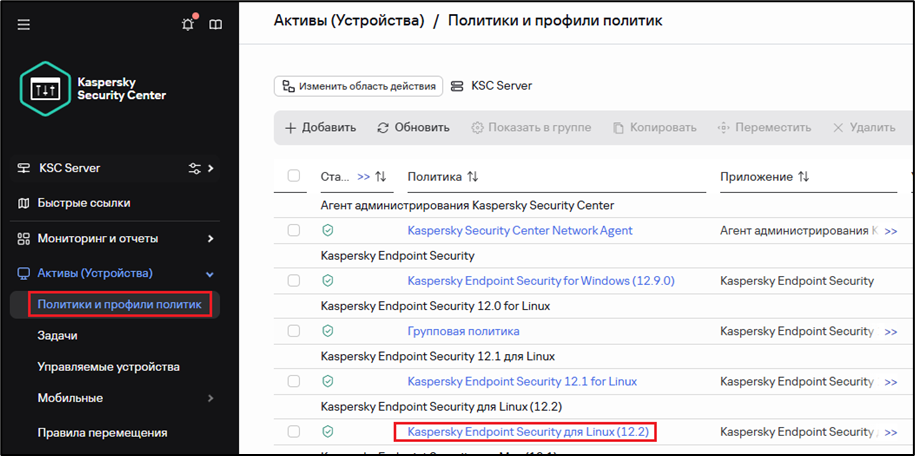Click status shield of Групповая политика

pos(328,332)
